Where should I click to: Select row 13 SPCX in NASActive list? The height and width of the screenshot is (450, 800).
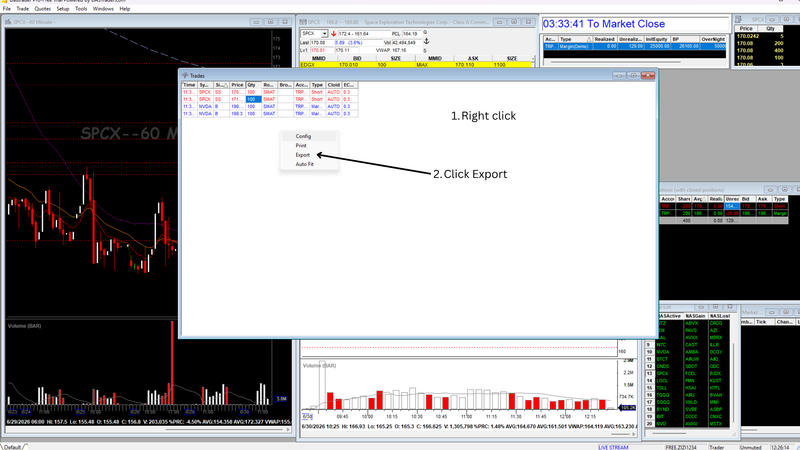663,373
